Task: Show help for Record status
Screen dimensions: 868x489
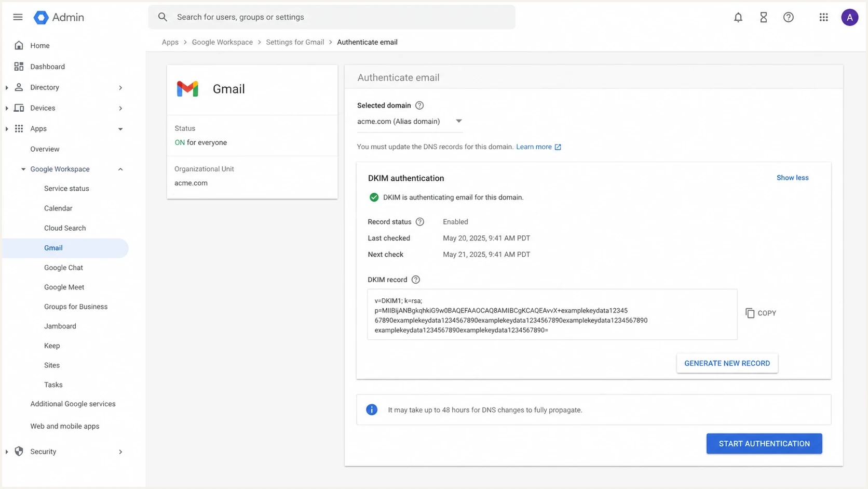Action: tap(420, 222)
